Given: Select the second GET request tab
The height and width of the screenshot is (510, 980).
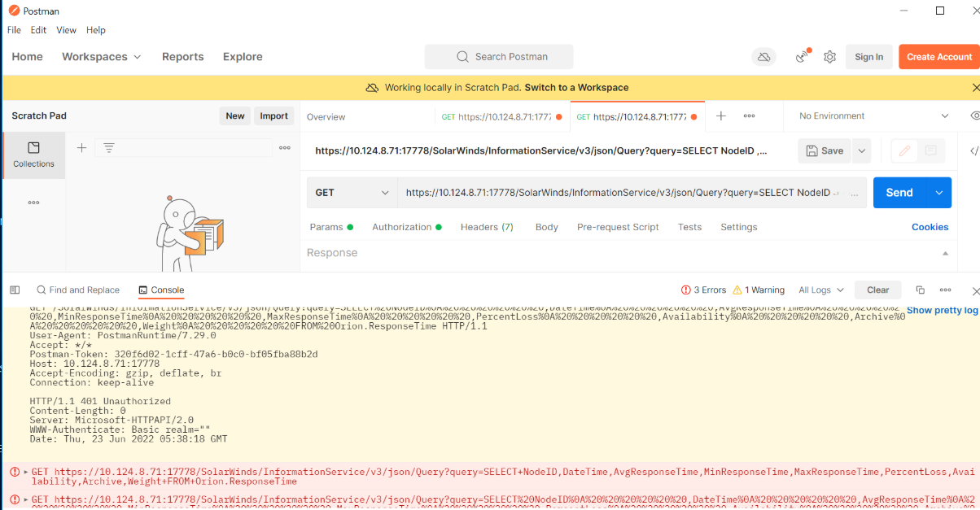Looking at the screenshot, I should pyautogui.click(x=637, y=117).
